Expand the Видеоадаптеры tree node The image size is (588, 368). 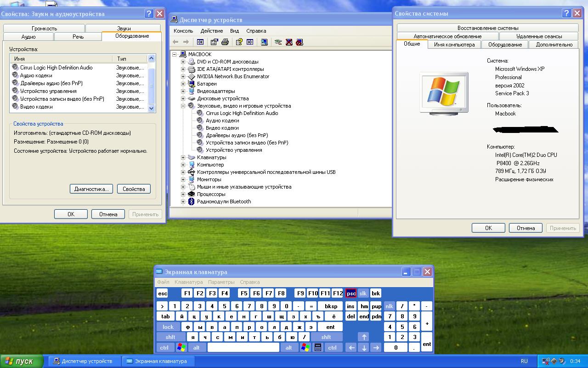[x=183, y=91]
